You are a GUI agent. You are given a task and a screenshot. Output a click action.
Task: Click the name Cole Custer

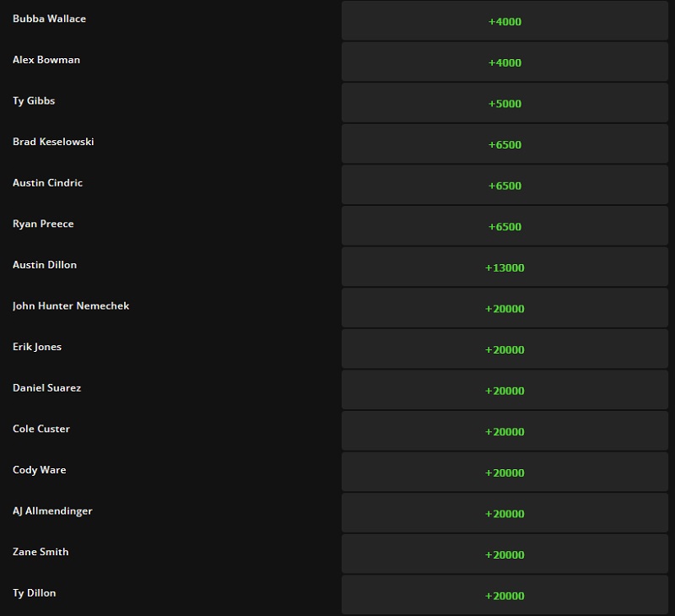tap(40, 429)
